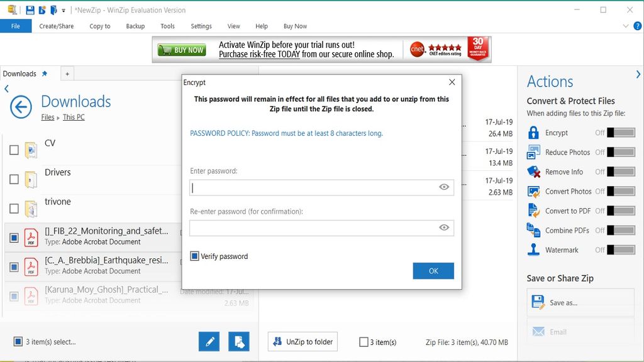Click the blue pencil edit icon
The height and width of the screenshot is (362, 644).
pyautogui.click(x=209, y=341)
